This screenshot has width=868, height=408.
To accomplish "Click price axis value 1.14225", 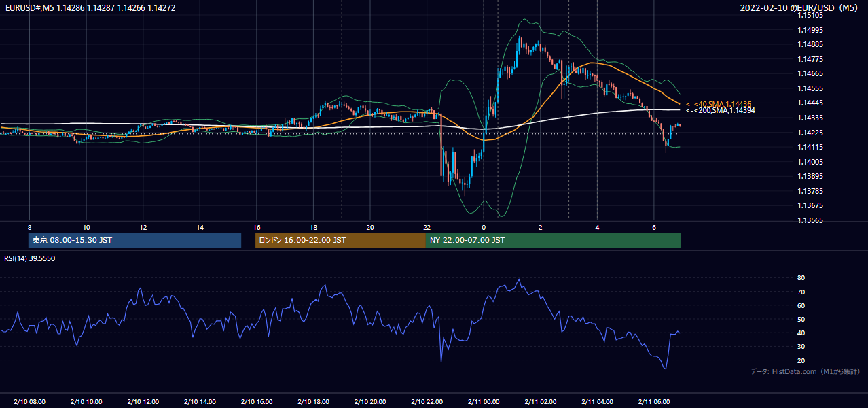I will [811, 133].
